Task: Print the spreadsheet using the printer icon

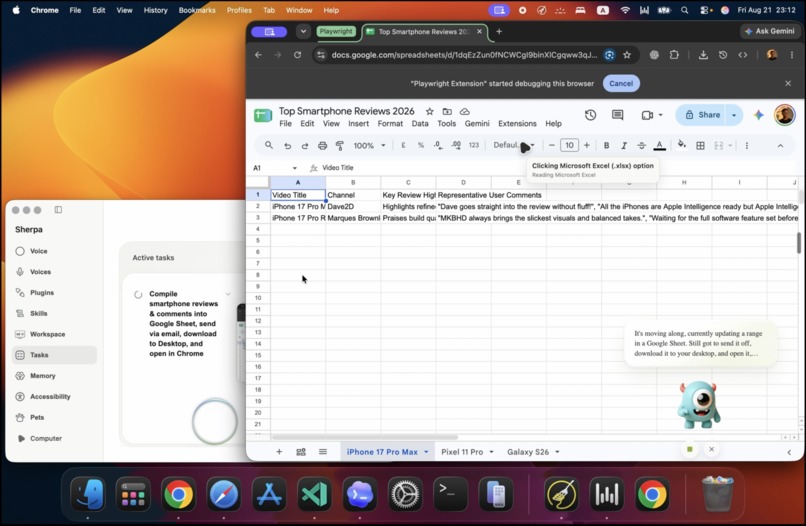Action: [322, 146]
